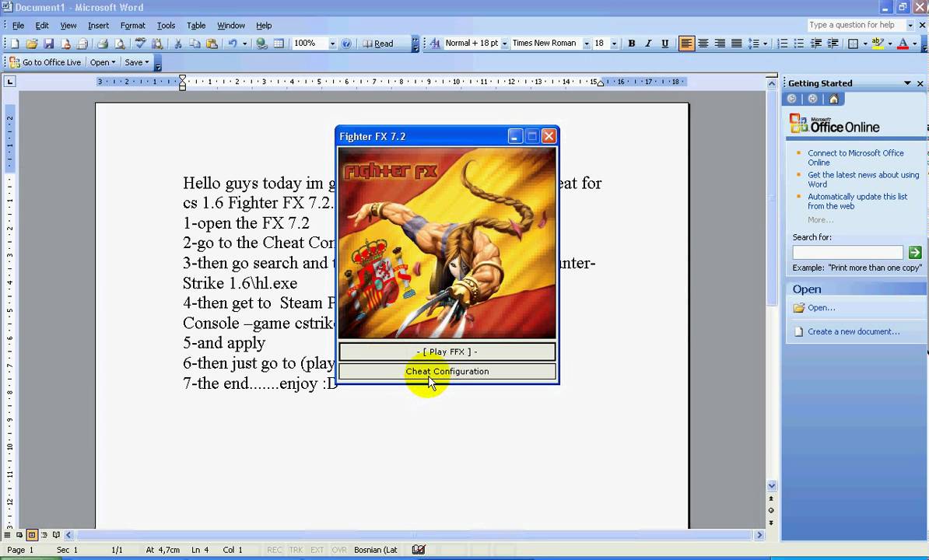The width and height of the screenshot is (929, 560).
Task: Click 'Connect to Microsoft Office Online' link
Action: pyautogui.click(x=856, y=157)
